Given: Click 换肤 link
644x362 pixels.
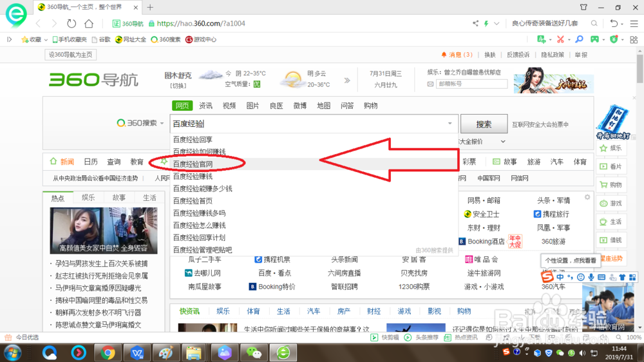Looking at the screenshot, I should pyautogui.click(x=490, y=55).
